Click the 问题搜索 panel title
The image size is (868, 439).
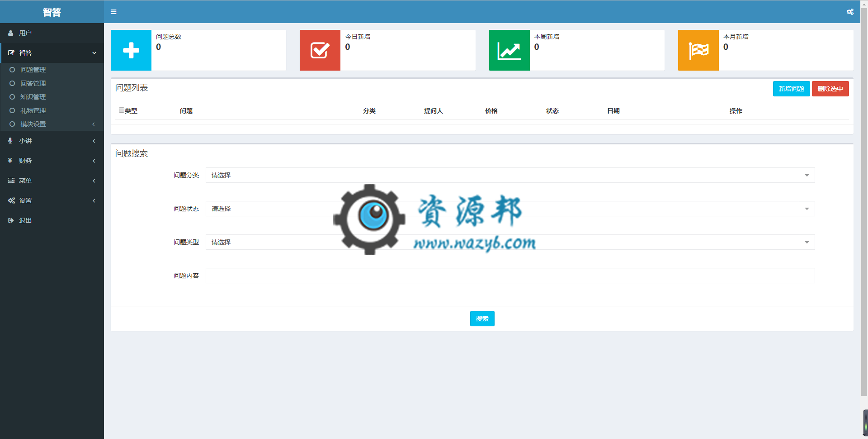pyautogui.click(x=132, y=153)
